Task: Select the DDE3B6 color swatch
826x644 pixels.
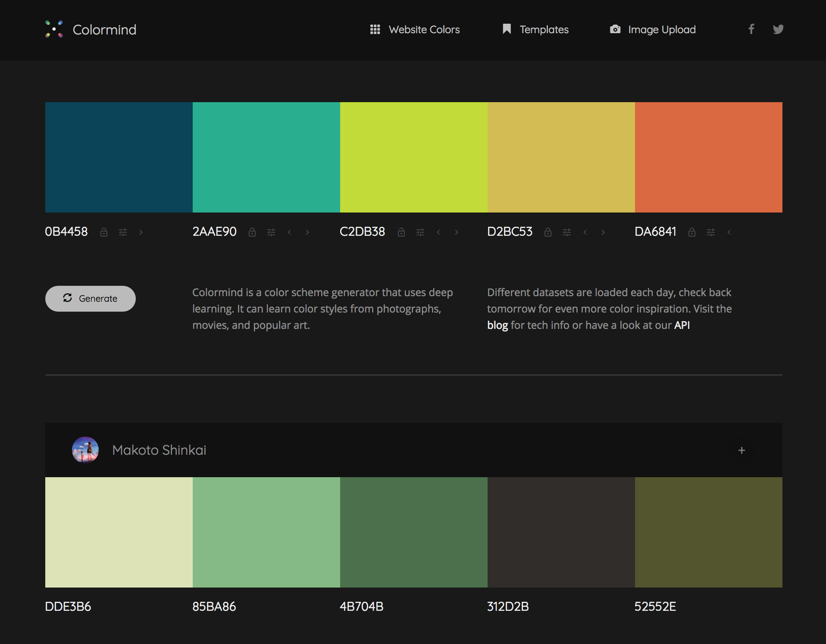Action: tap(119, 532)
